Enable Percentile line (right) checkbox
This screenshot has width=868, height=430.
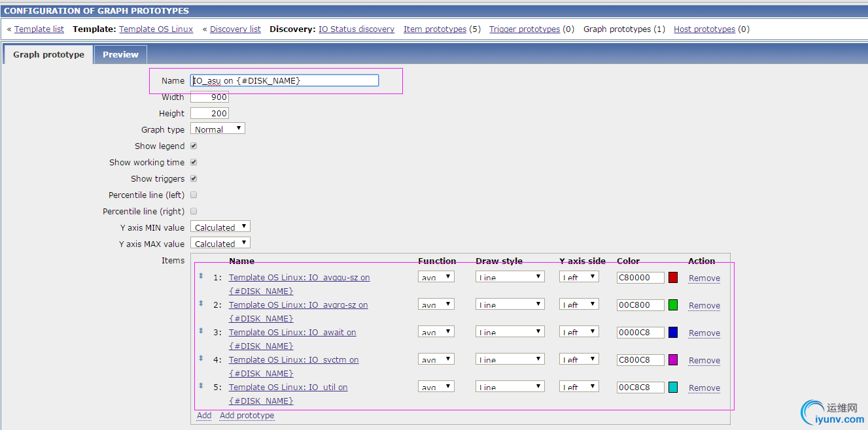194,211
